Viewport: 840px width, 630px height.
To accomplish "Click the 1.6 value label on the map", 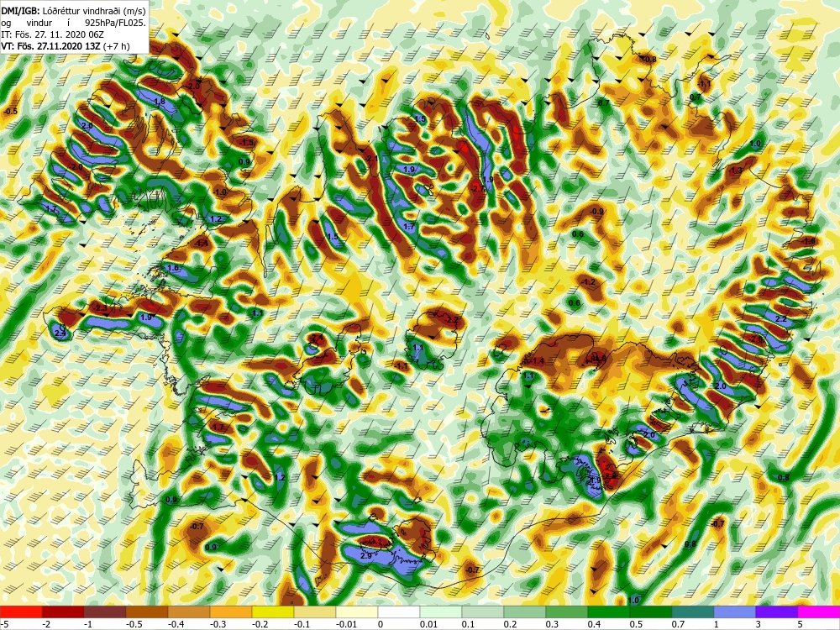I will (x=173, y=268).
